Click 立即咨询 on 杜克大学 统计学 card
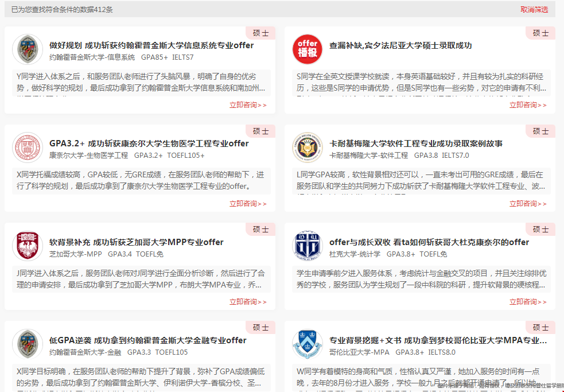 (x=528, y=302)
